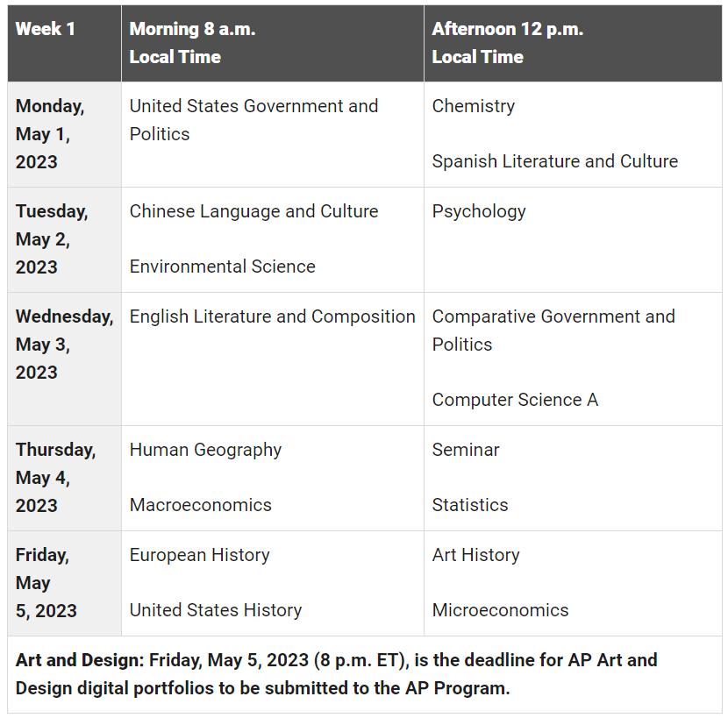
Task: Click the United States History exam
Action: coord(215,610)
